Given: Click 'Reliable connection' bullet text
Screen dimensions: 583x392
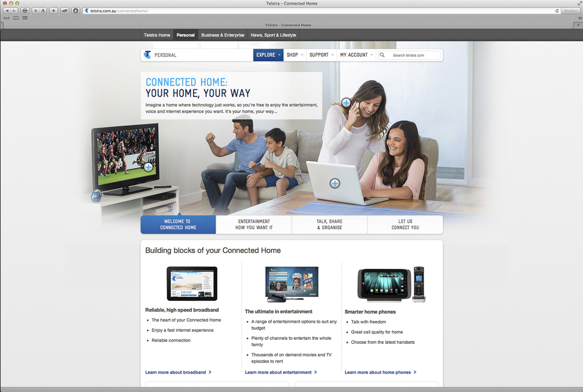Looking at the screenshot, I should point(171,340).
